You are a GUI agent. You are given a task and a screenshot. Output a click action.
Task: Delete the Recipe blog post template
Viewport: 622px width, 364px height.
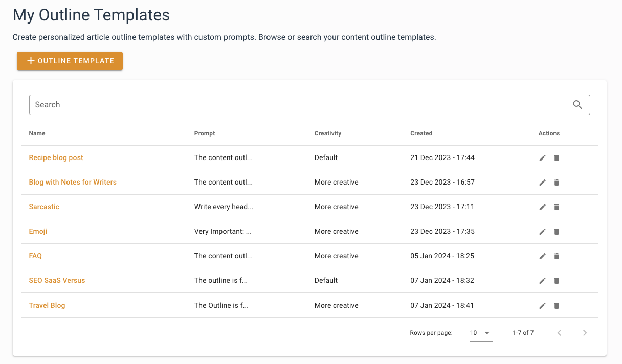[557, 157]
